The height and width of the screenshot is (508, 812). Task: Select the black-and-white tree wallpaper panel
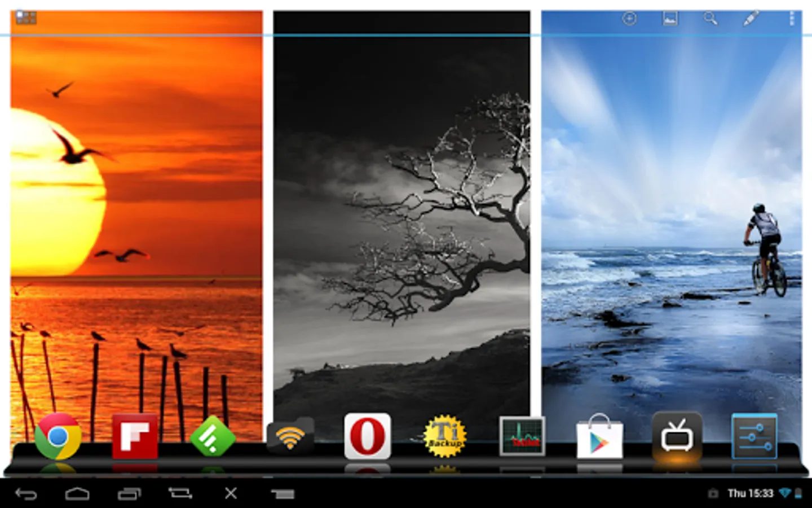401,226
